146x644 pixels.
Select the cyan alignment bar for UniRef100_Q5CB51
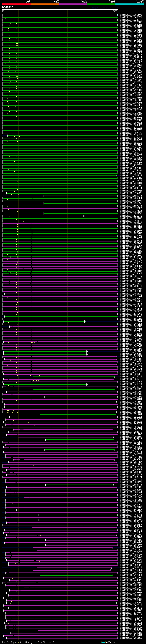click(60, 15)
